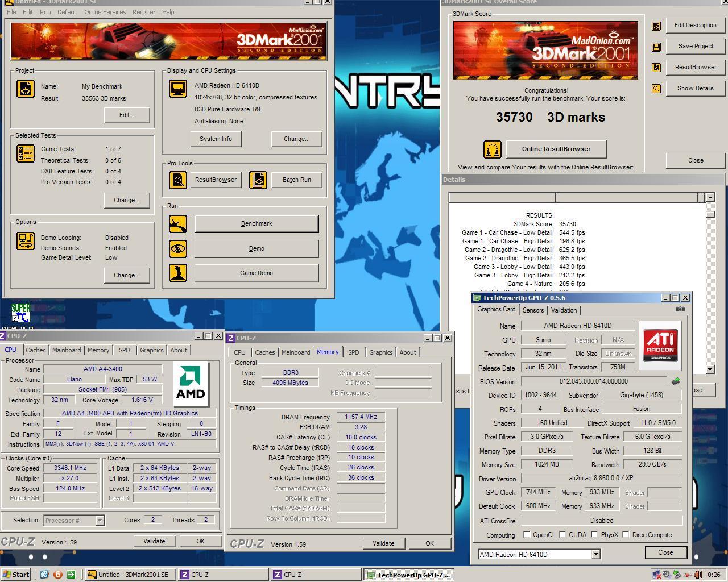Open the Graphics tab in CPU-Z Memory window

(380, 352)
